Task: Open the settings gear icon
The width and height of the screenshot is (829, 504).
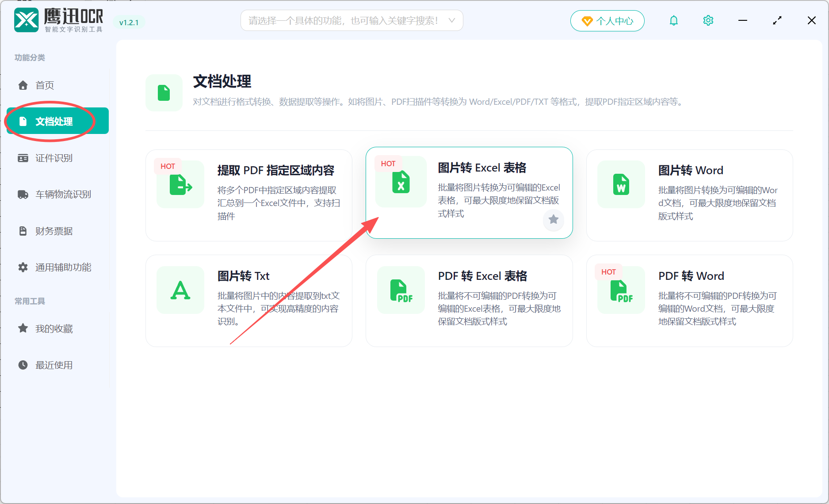Action: [708, 21]
